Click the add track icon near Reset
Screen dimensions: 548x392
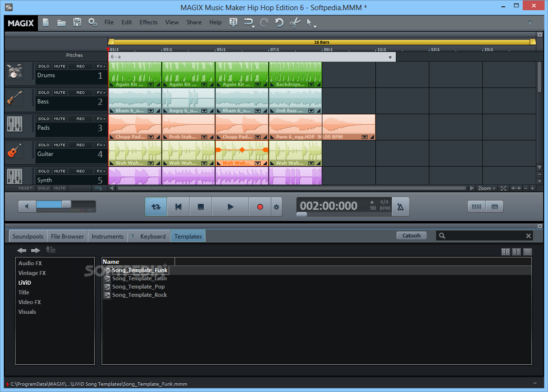click(99, 188)
